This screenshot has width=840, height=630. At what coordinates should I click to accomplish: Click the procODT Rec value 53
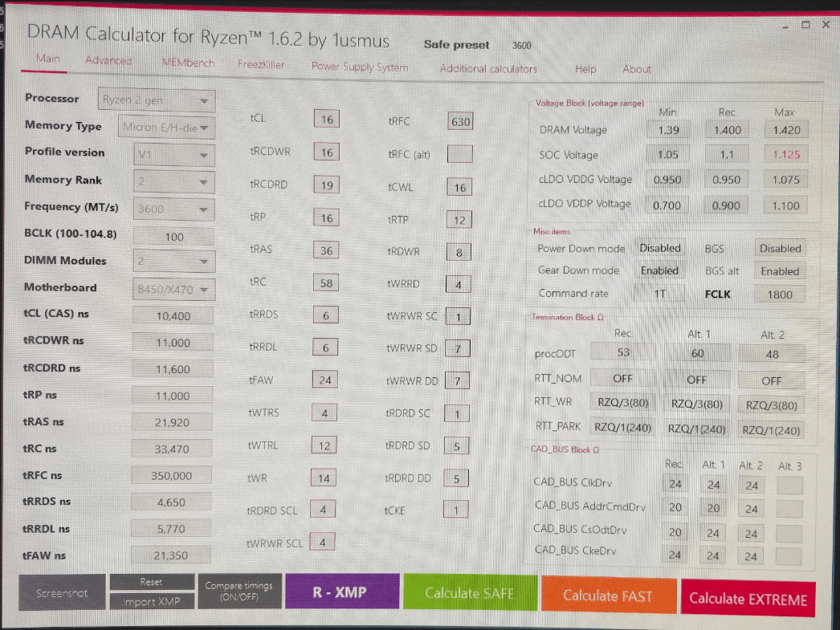(x=623, y=353)
